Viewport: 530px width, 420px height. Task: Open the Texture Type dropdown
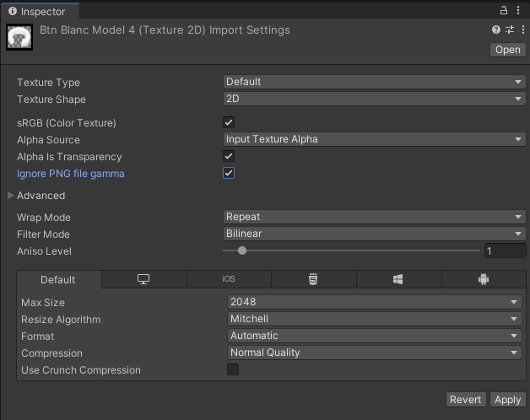coord(374,82)
